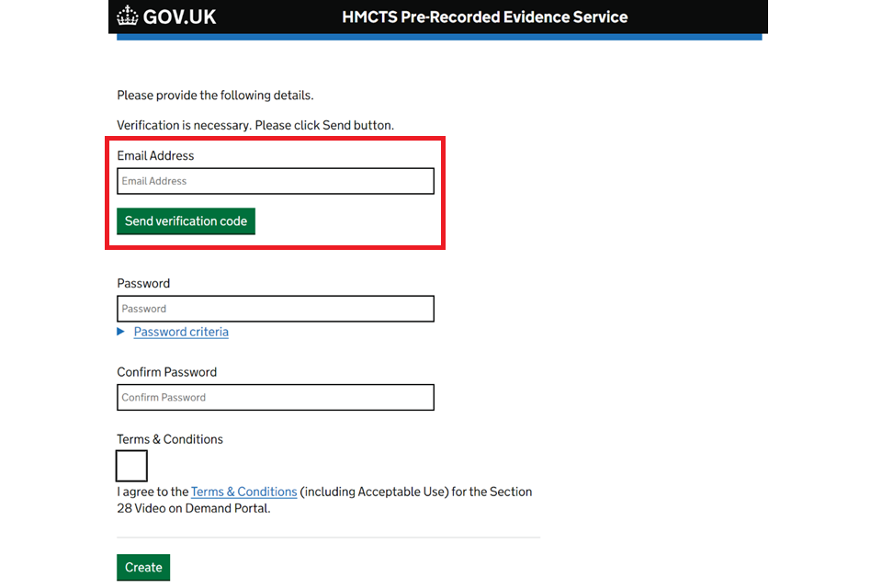The image size is (882, 588).
Task: Open the Terms & Conditions hyperlink
Action: 243,492
